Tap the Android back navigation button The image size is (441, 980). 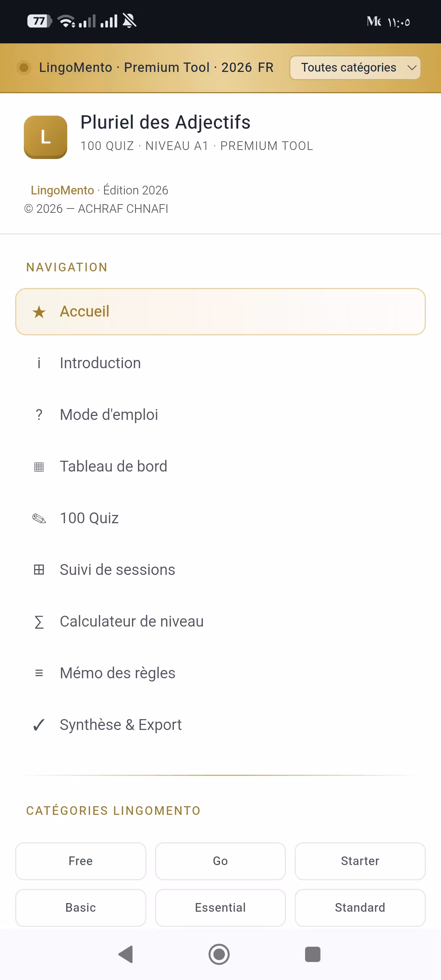pyautogui.click(x=126, y=954)
